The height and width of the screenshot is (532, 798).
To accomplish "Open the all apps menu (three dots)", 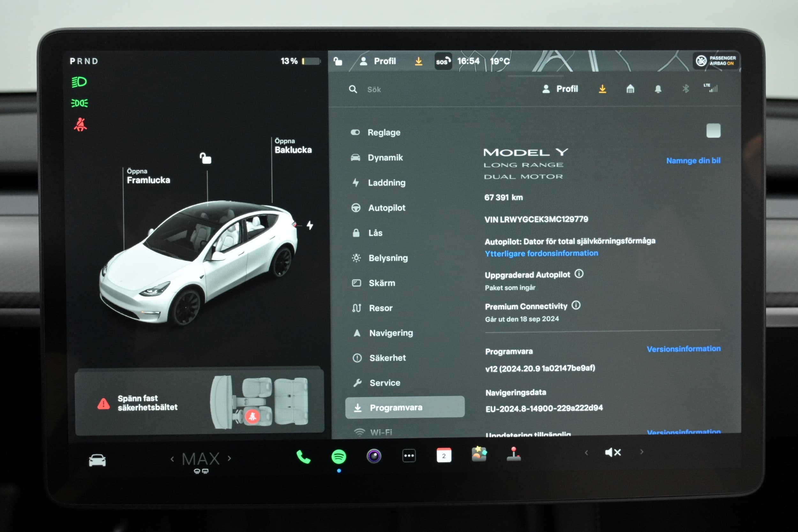I will [409, 456].
